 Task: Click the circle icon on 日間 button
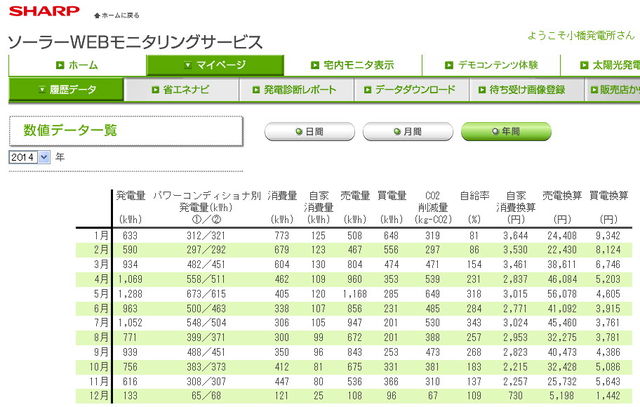pos(299,131)
